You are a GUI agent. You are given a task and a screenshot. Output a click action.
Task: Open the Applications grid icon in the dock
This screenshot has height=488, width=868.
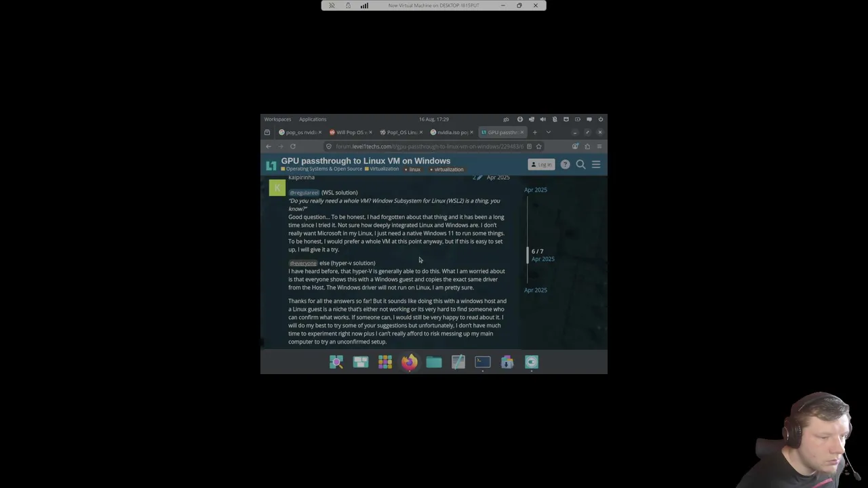click(x=385, y=363)
